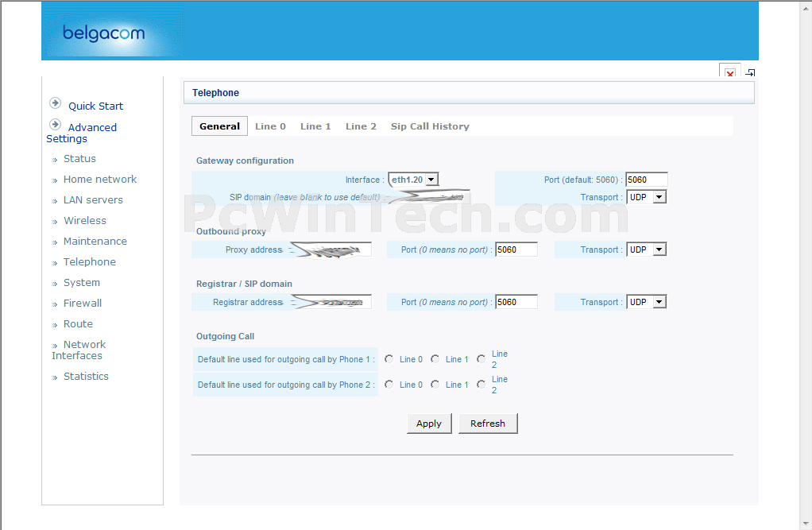Open Outbound proxy Transport dropdown
This screenshot has width=812, height=530.
[x=646, y=250]
